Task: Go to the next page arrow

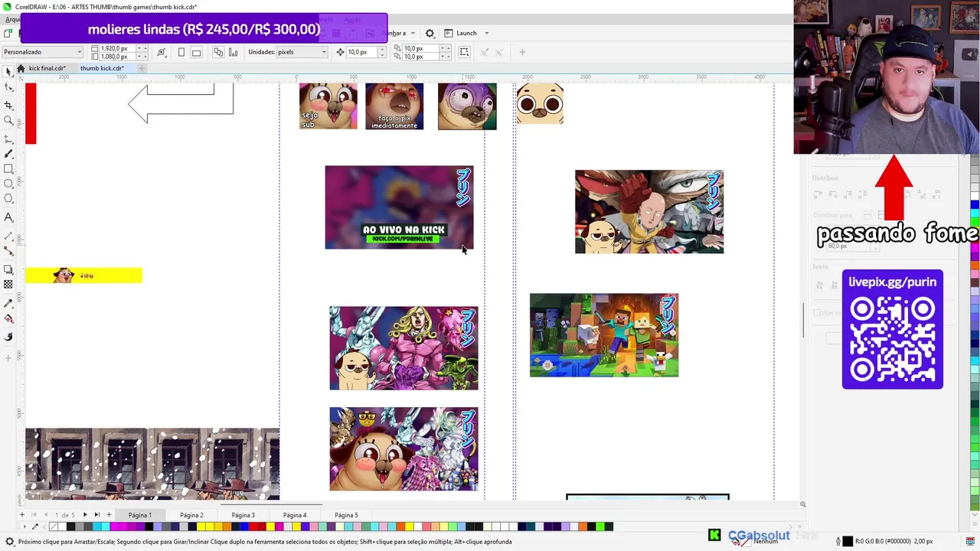Action: [x=85, y=515]
